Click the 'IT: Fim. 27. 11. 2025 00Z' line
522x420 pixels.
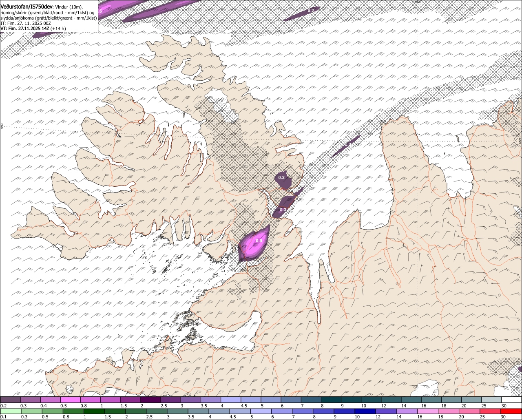(26, 23)
